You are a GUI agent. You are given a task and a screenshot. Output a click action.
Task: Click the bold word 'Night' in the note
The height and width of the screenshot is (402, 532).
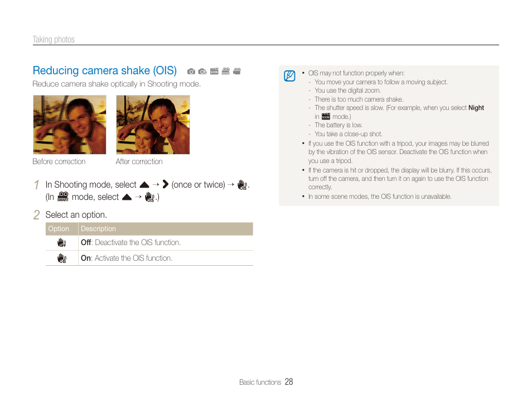(476, 108)
